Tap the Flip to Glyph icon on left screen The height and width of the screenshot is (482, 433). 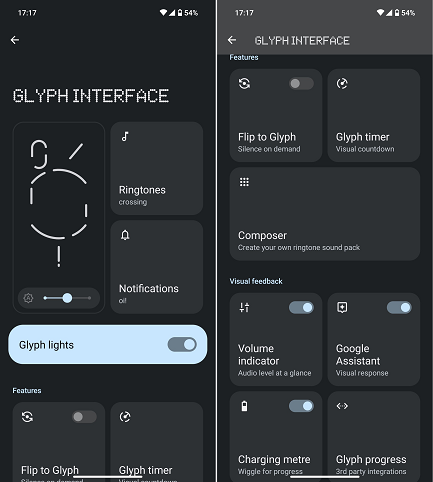tap(27, 417)
